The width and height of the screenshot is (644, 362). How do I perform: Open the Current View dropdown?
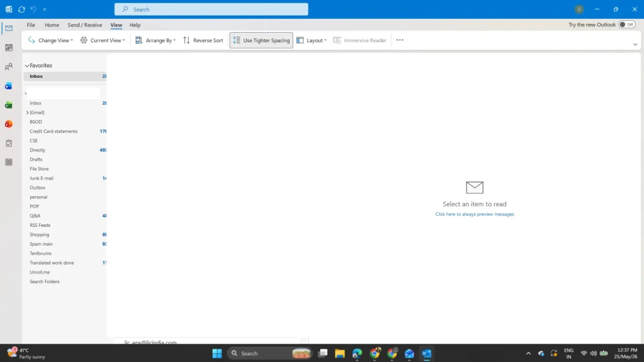[103, 40]
